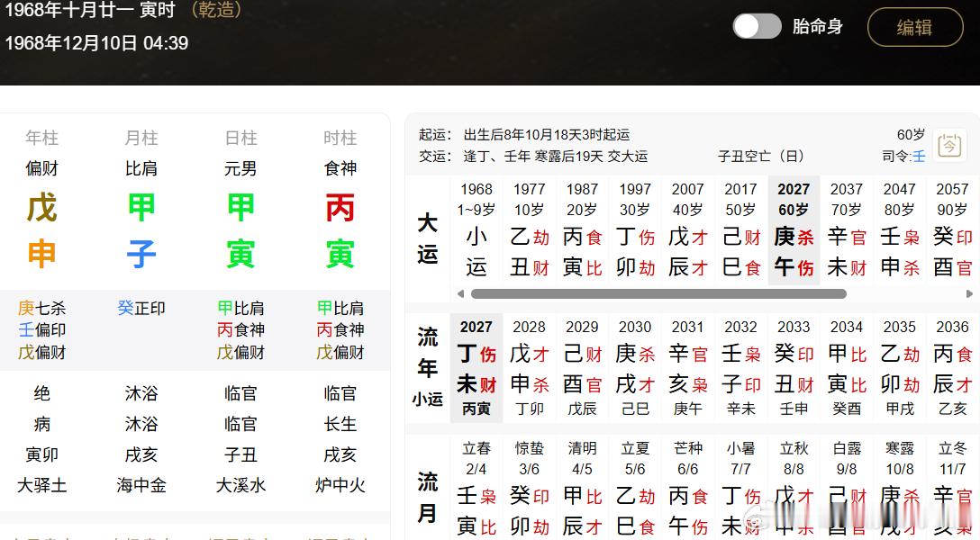This screenshot has width=980, height=540.
Task: Click the 庚七杀 hidden stem entry
Action: coord(41,309)
